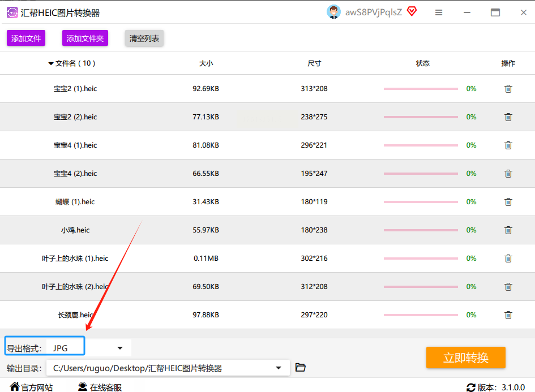The height and width of the screenshot is (392, 535).
Task: Sort list by 文件名 column header
Action: click(72, 63)
